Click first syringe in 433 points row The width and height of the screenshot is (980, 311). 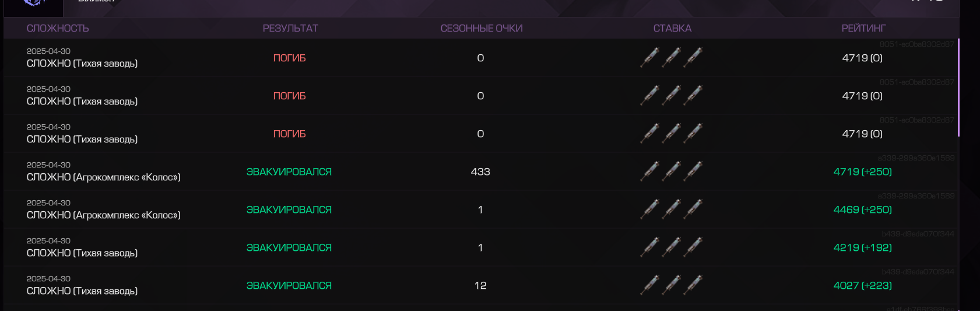click(x=650, y=172)
